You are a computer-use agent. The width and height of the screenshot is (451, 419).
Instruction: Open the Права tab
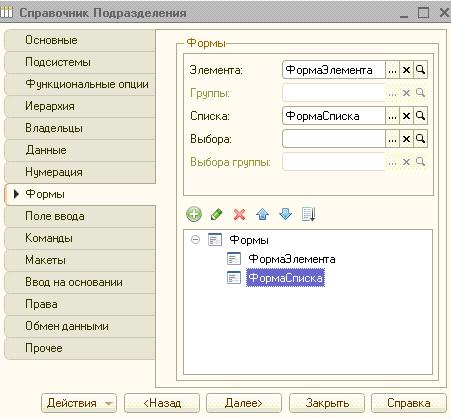click(x=80, y=304)
